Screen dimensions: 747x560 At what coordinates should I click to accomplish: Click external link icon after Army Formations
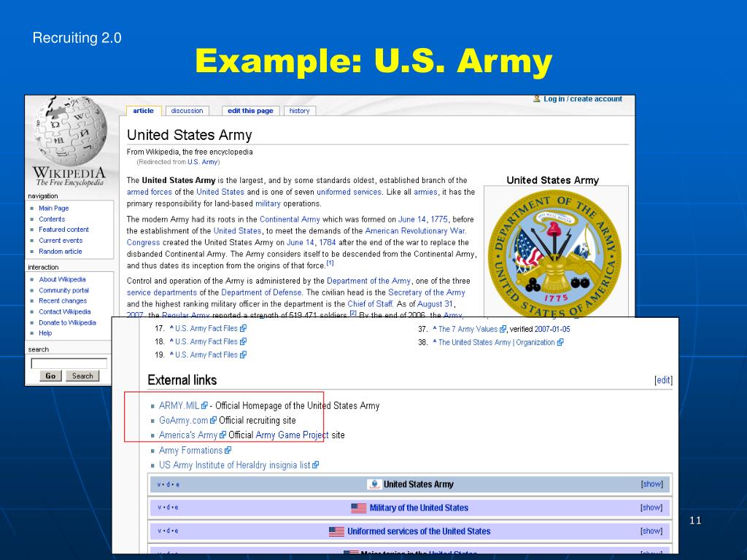click(228, 450)
